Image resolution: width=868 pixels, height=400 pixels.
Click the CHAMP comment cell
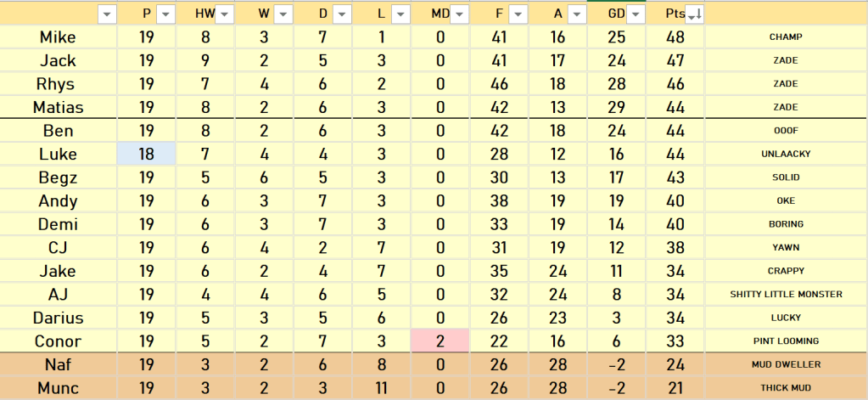click(785, 37)
